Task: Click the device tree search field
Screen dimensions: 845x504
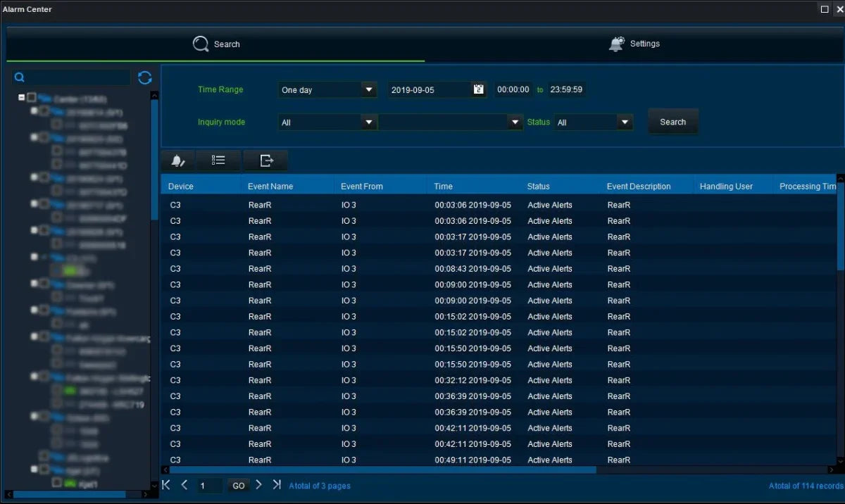Action: pyautogui.click(x=79, y=78)
